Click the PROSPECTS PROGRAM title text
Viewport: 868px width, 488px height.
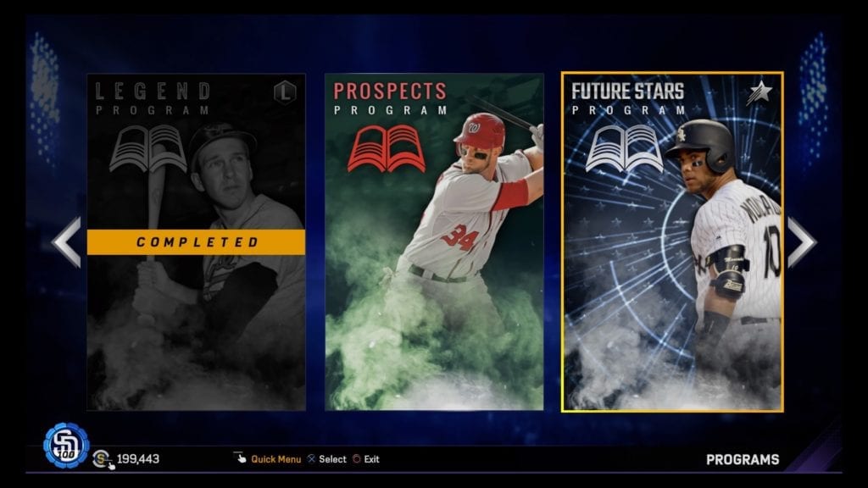390,99
